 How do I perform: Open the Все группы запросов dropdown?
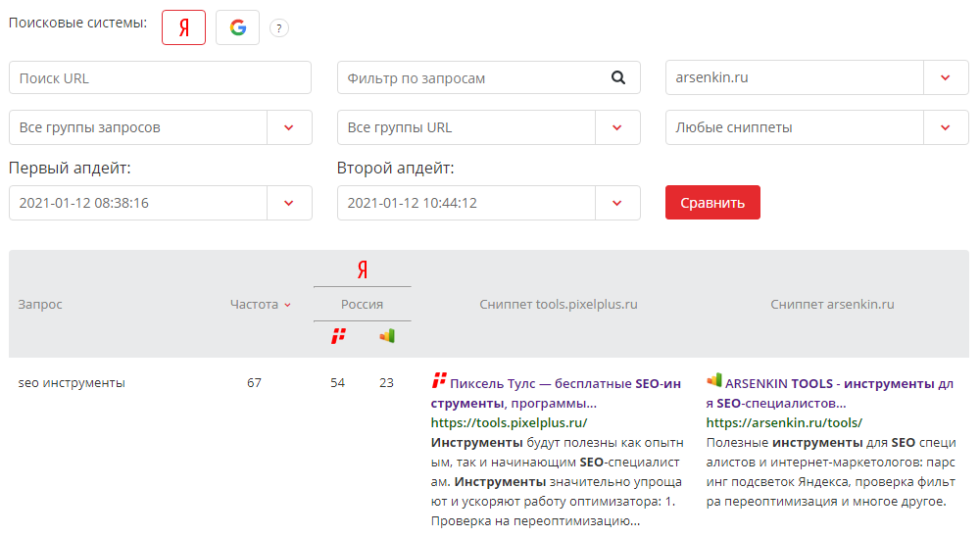tap(160, 127)
